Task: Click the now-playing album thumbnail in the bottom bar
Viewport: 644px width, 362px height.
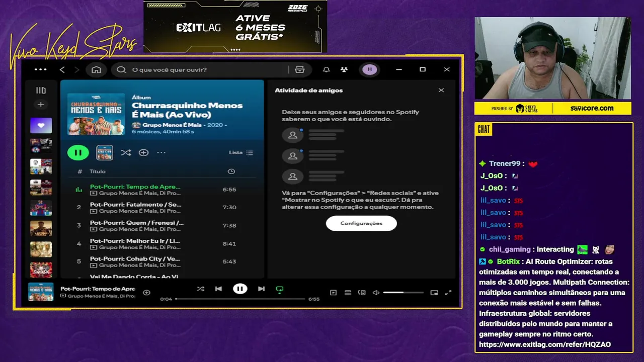Action: coord(41,292)
